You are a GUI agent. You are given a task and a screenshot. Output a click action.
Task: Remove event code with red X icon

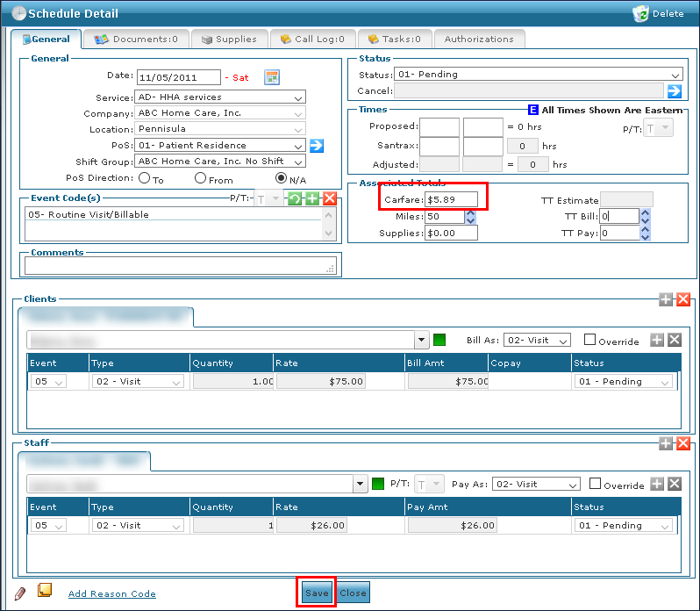point(329,198)
